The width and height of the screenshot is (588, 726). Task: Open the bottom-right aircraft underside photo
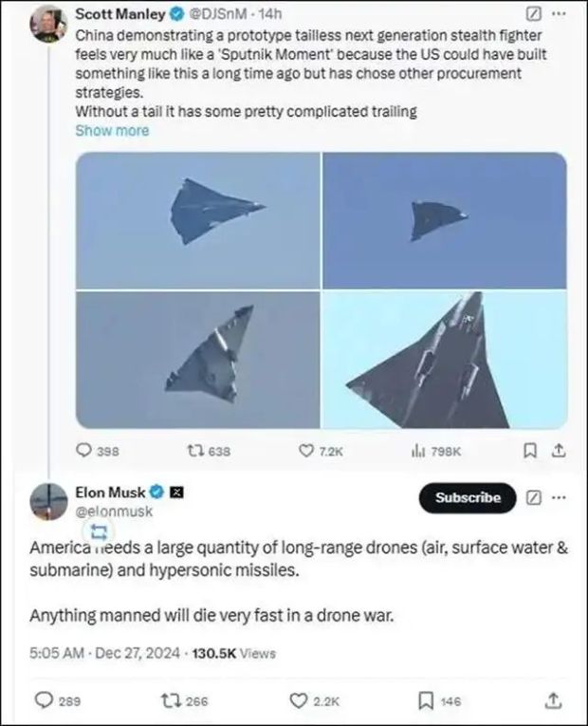click(445, 360)
